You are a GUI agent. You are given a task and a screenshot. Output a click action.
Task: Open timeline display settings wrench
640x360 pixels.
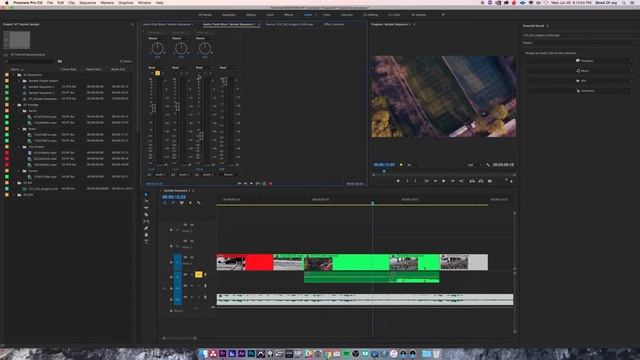(199, 203)
